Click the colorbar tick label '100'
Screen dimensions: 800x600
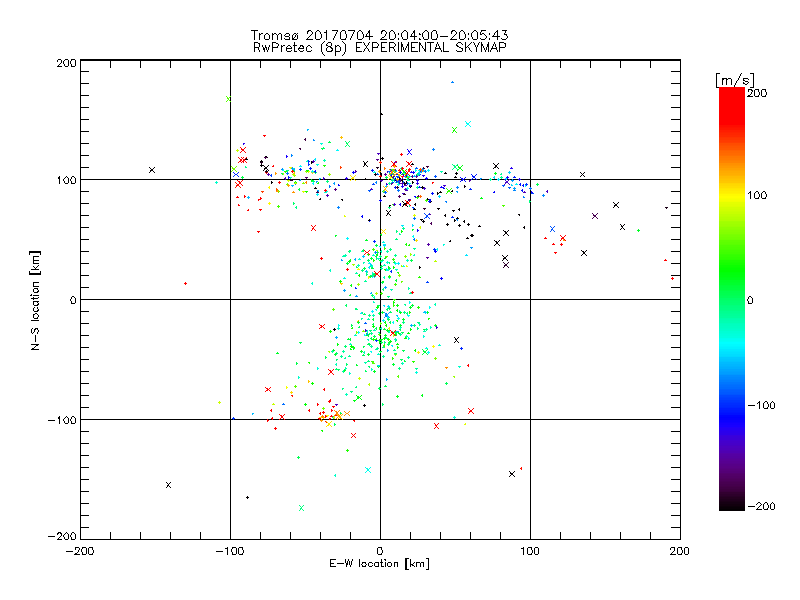coord(757,195)
